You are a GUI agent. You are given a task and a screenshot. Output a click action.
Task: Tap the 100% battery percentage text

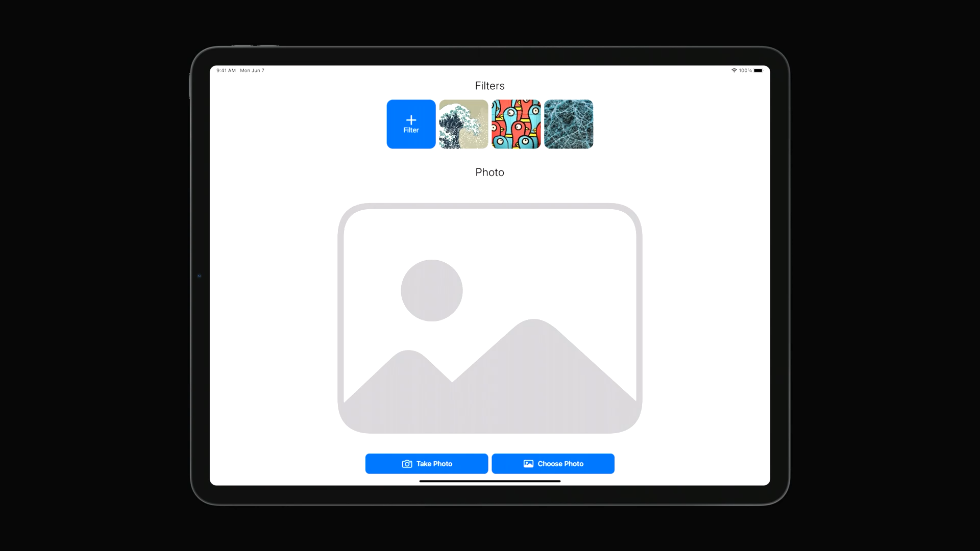point(745,70)
